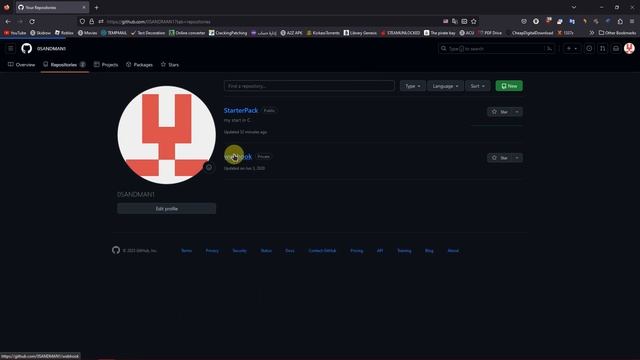Click the shield tracking protection icon
The height and width of the screenshot is (360, 640).
tap(82, 21)
